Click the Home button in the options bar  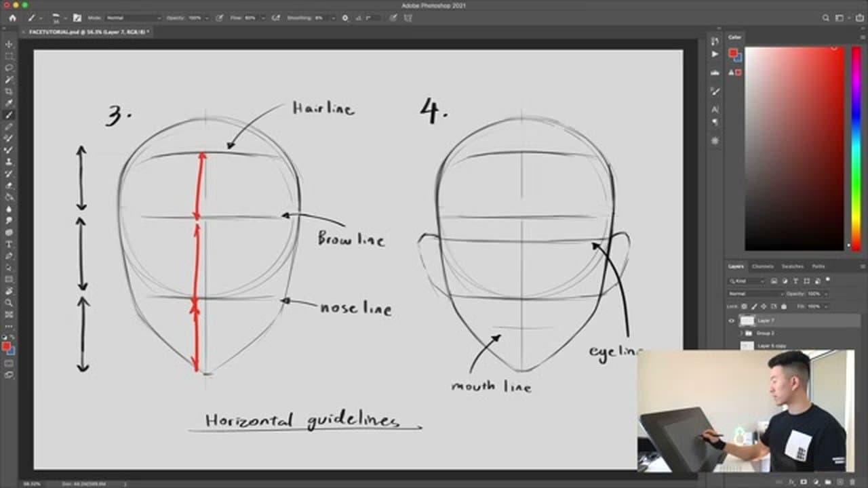[x=12, y=18]
